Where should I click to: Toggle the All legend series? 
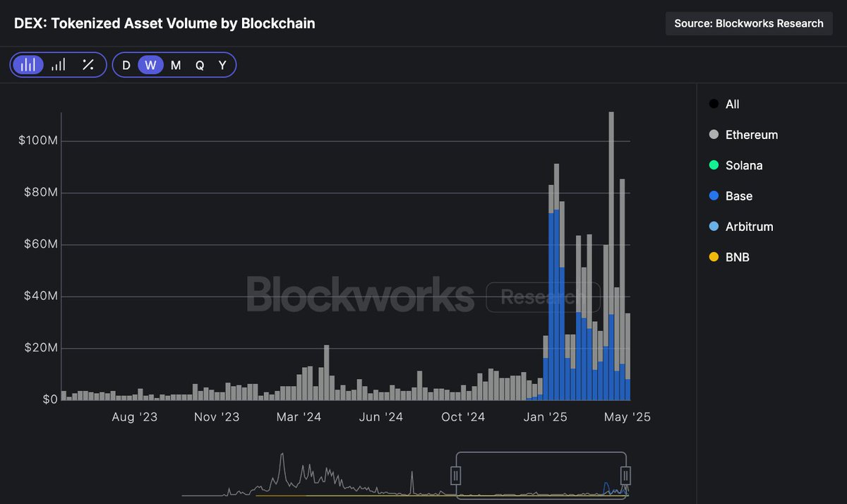(x=724, y=104)
